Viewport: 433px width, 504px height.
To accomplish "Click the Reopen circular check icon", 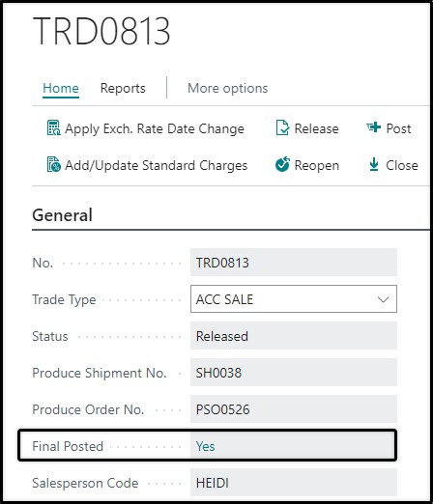I will pyautogui.click(x=282, y=164).
